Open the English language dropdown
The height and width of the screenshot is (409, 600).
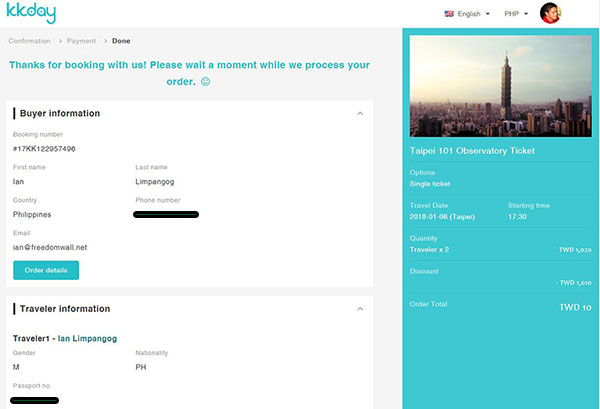(x=467, y=14)
